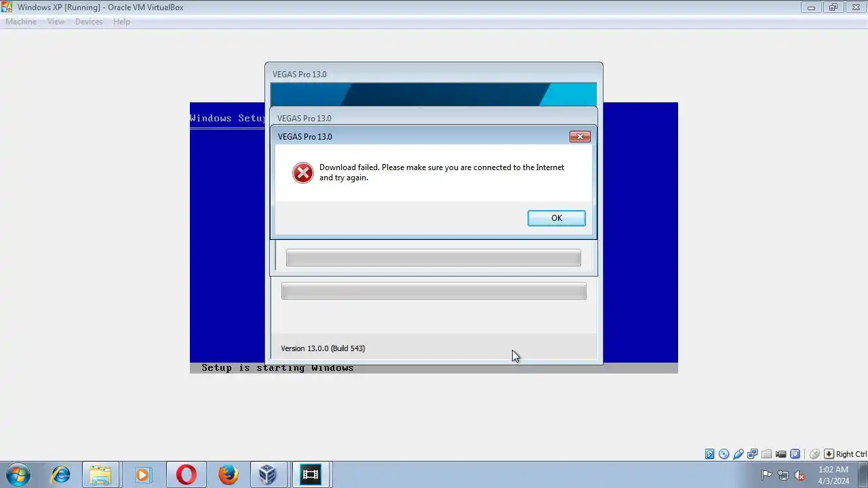This screenshot has height=488, width=868.
Task: Click the red error icon in dialog
Action: pos(303,173)
